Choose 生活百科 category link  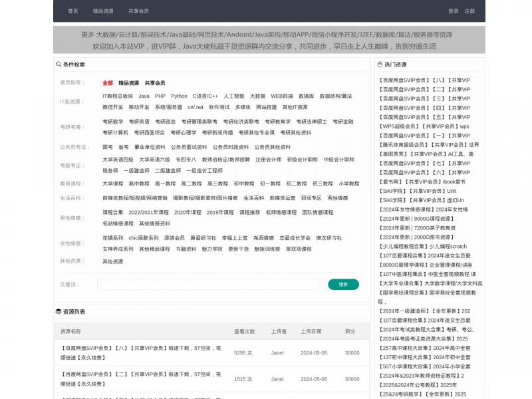click(253, 198)
